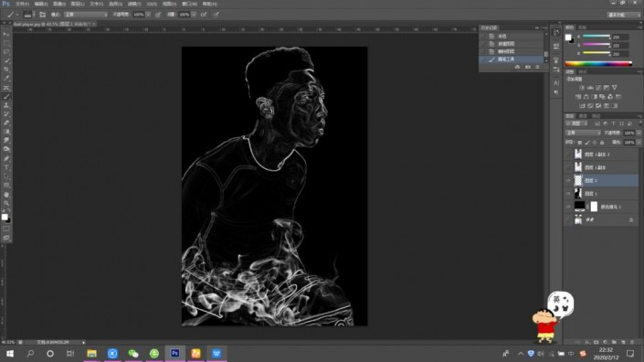The height and width of the screenshot is (362, 644).
Task: Open the 滤镜 (Filter) menu
Action: point(134,4)
